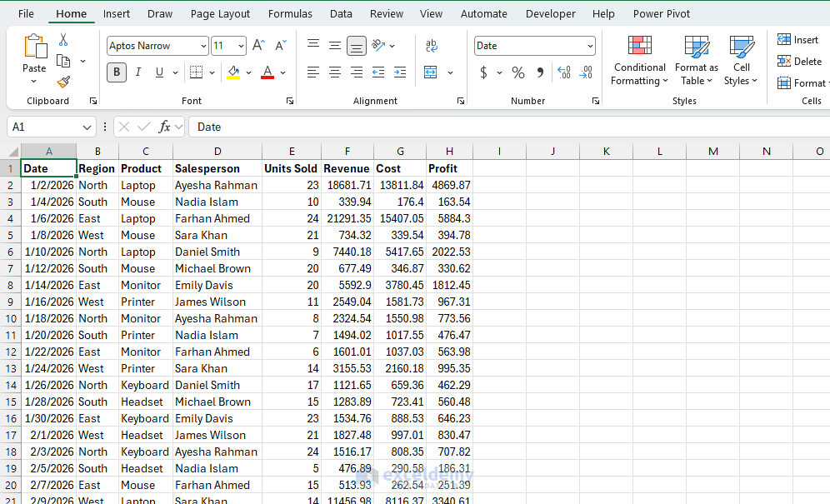Click the Insert cells button
Image resolution: width=830 pixels, height=504 pixels.
[x=797, y=40]
